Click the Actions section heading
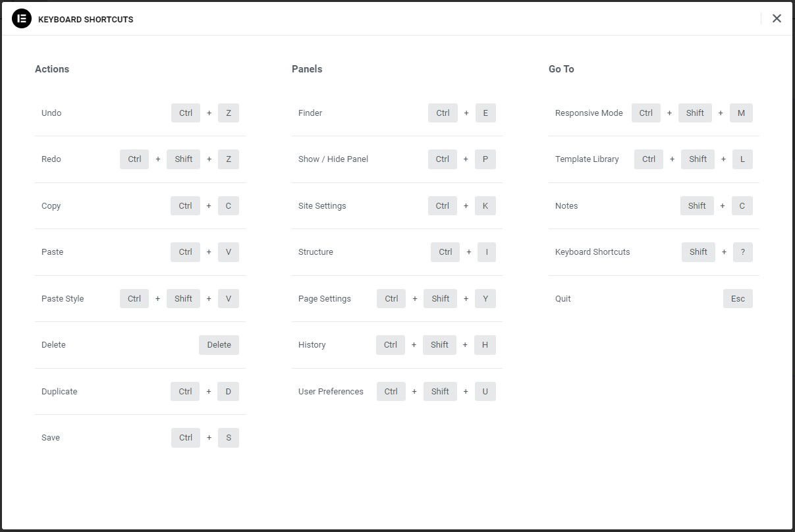Image resolution: width=795 pixels, height=532 pixels. (x=52, y=68)
